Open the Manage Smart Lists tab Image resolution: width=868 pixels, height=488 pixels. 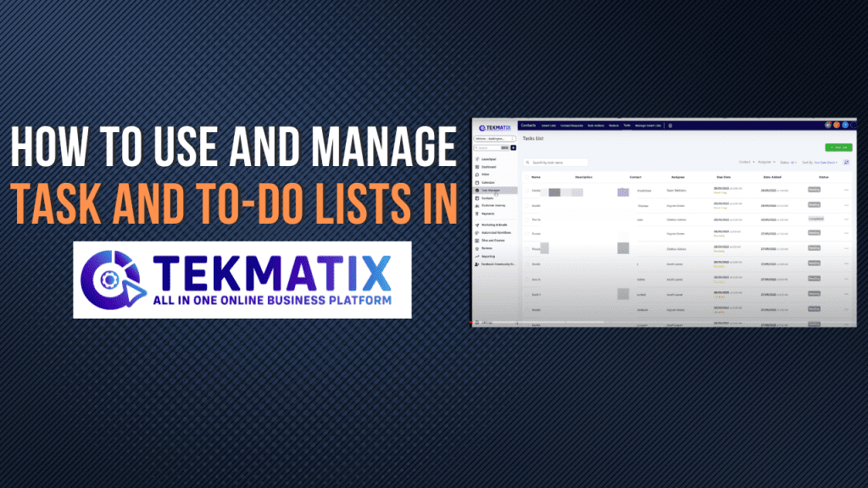(648, 125)
